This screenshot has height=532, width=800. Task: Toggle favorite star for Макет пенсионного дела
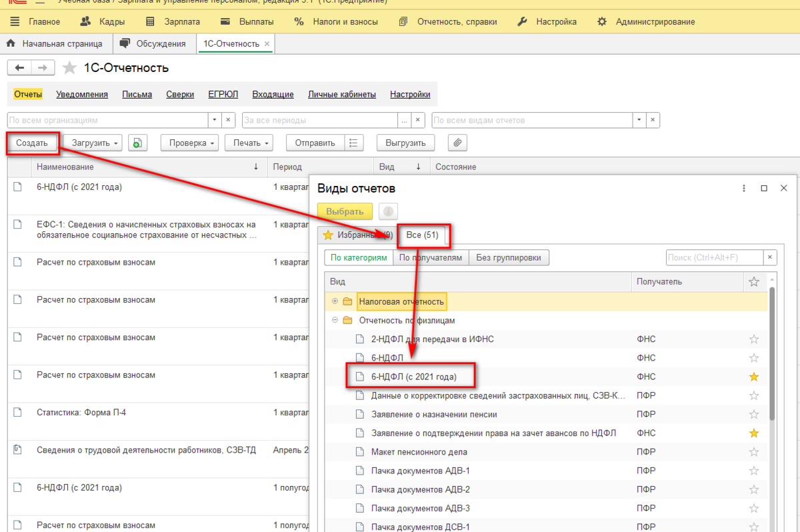click(x=754, y=452)
